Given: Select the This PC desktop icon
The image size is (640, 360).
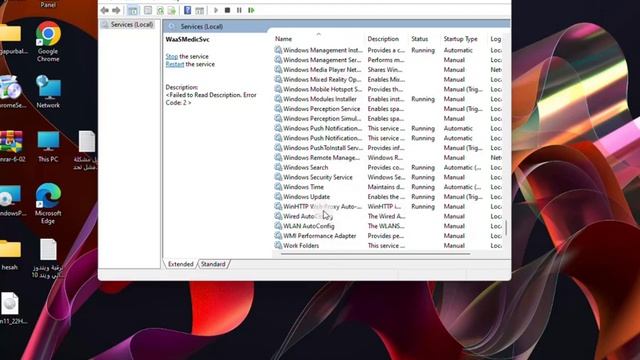Looking at the screenshot, I should click(48, 147).
